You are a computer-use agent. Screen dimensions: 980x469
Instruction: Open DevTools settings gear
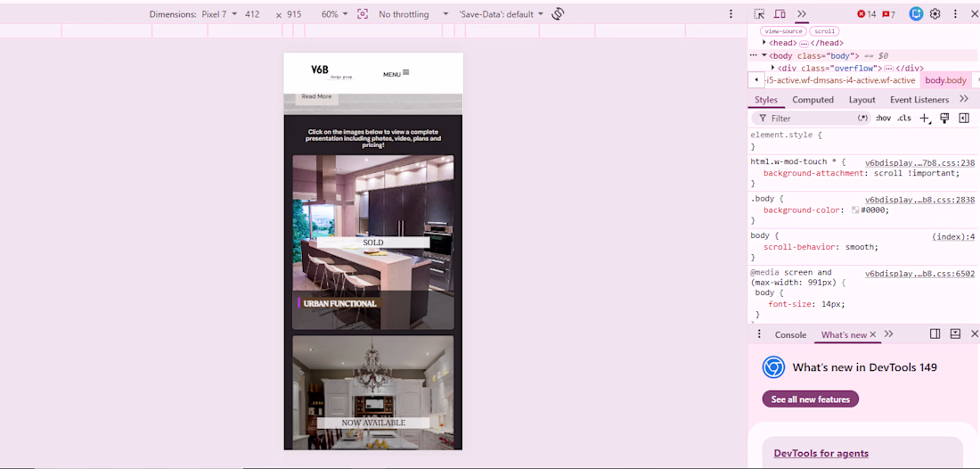(x=935, y=13)
